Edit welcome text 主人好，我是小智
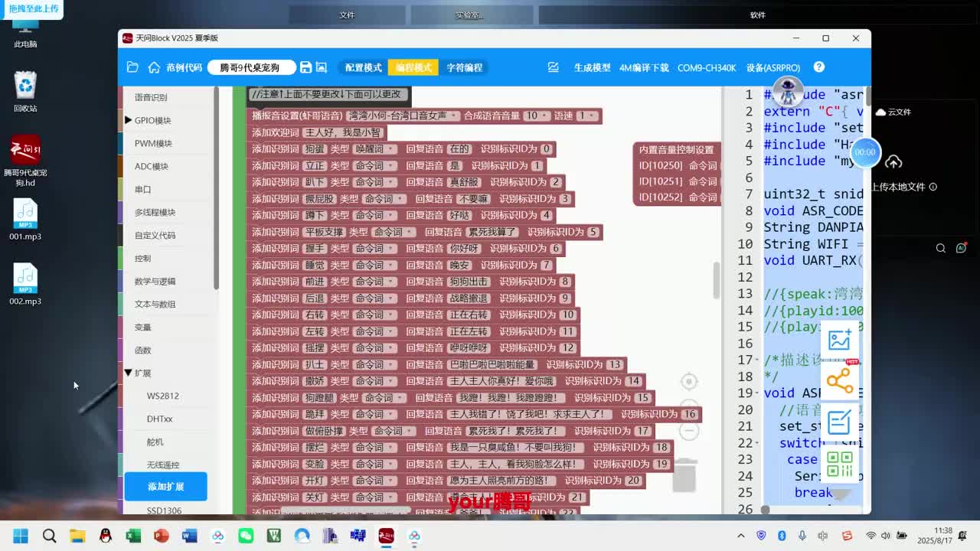 coord(343,132)
